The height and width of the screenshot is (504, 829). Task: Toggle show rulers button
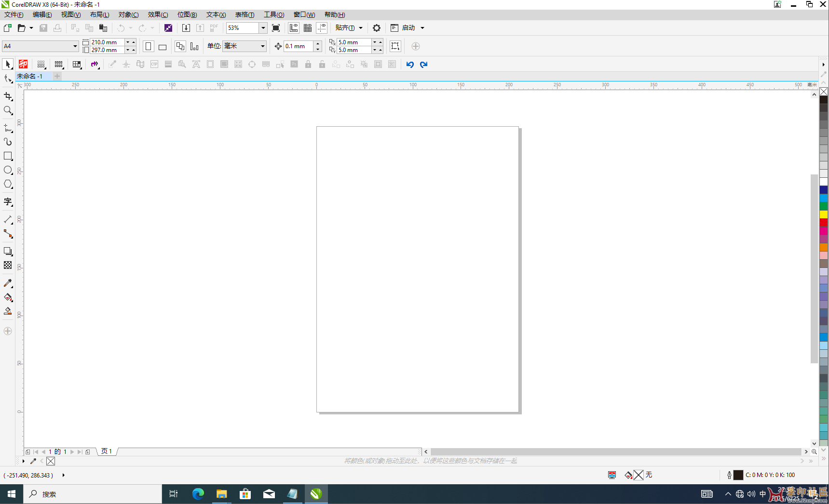[294, 28]
